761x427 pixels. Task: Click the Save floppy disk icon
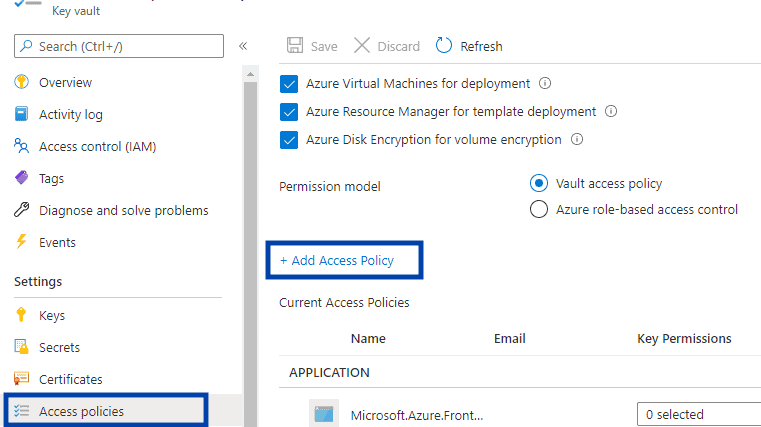coord(295,46)
